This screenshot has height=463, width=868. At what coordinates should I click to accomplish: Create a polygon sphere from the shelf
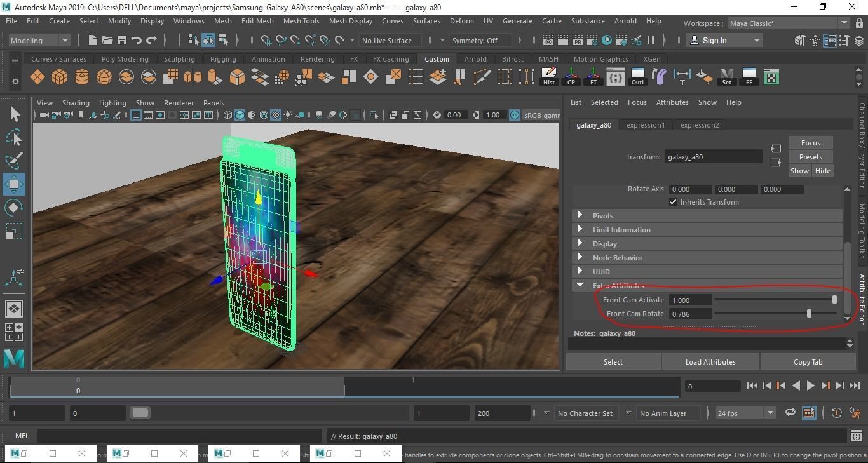tap(104, 77)
